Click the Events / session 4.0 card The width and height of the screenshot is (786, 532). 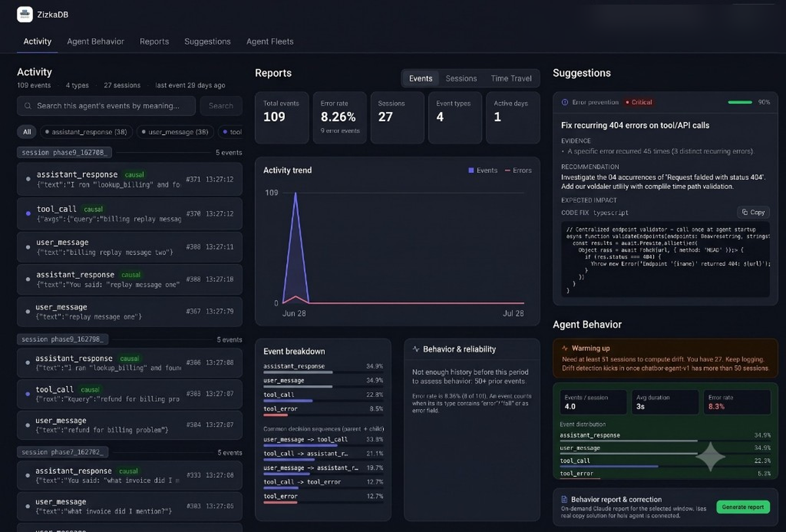click(x=593, y=402)
